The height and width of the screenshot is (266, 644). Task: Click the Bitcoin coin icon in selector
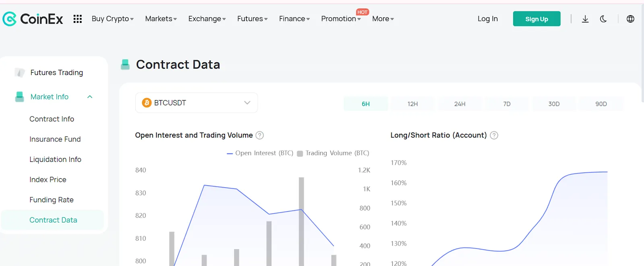[x=147, y=103]
